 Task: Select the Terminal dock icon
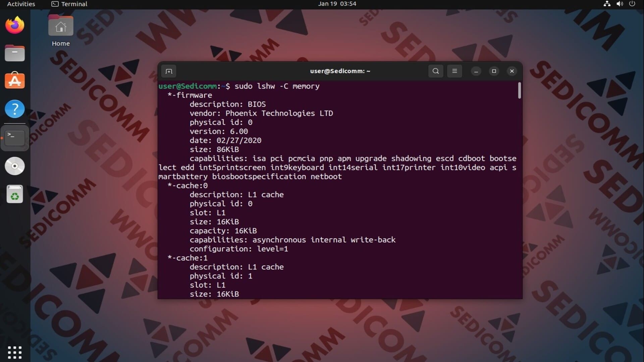coord(15,137)
